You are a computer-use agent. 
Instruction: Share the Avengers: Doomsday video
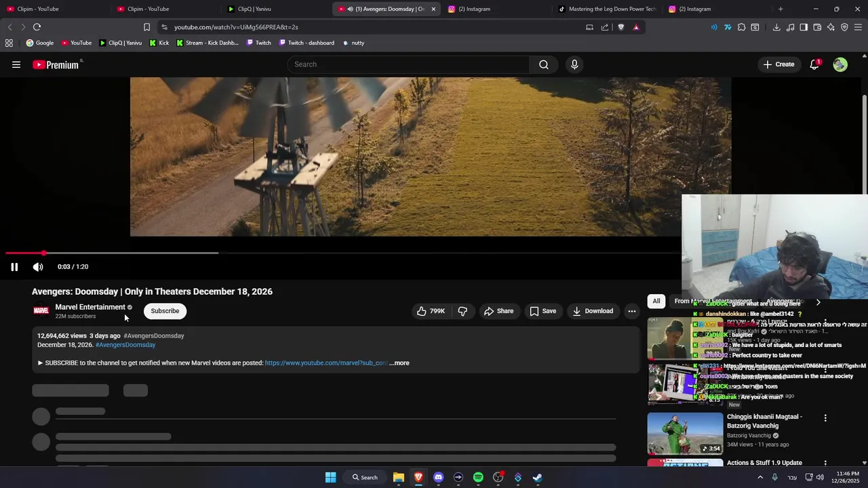click(498, 311)
